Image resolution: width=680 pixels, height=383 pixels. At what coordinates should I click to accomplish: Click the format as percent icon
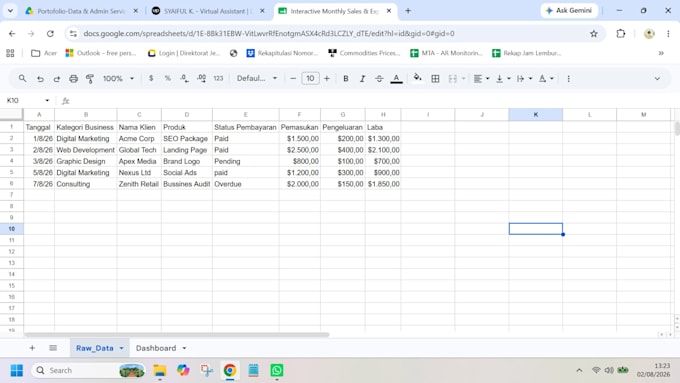click(167, 79)
